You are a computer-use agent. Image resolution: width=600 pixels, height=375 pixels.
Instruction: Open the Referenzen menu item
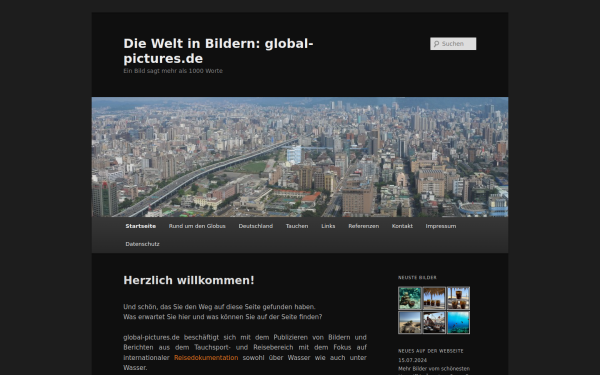[x=364, y=226]
